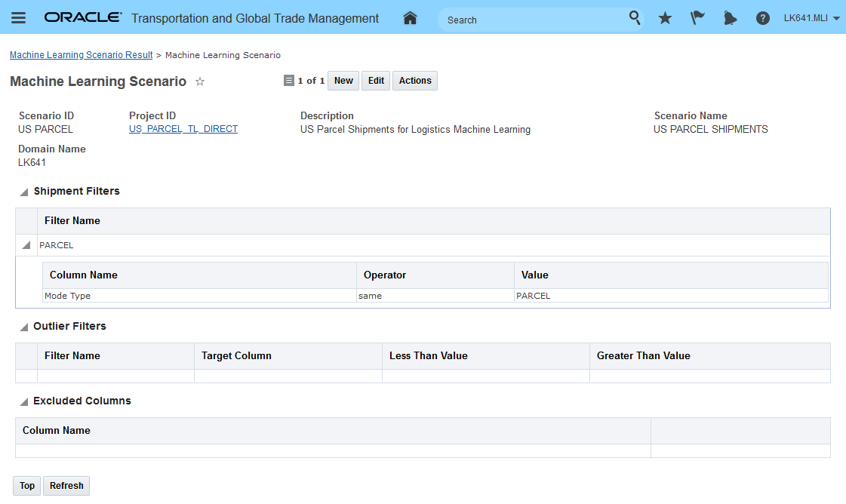Open the flag icon in header
The image size is (846, 504).
(697, 18)
